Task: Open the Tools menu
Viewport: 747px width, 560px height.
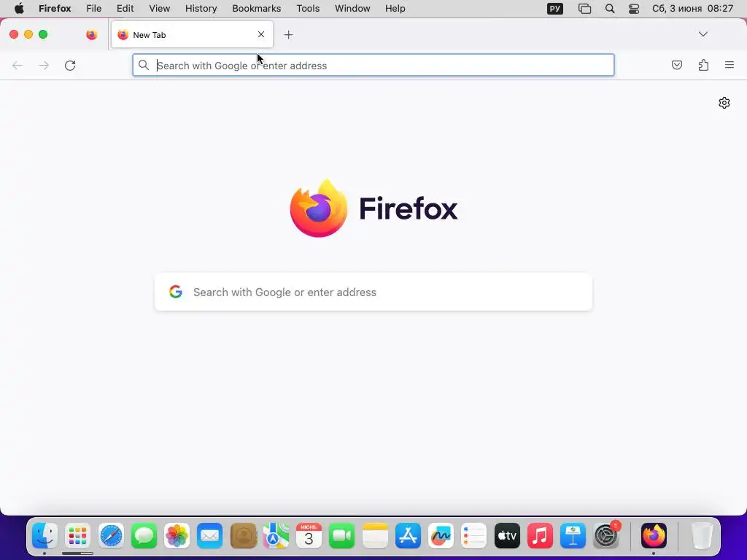Action: tap(309, 9)
